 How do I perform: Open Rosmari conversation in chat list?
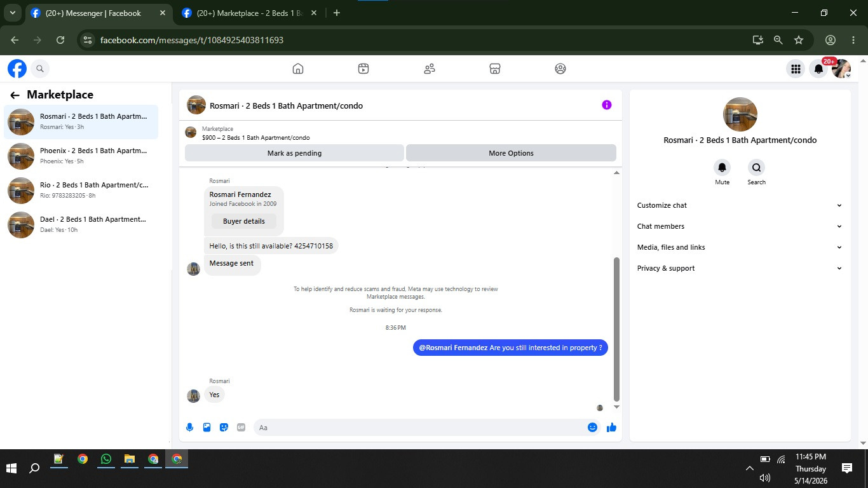81,121
